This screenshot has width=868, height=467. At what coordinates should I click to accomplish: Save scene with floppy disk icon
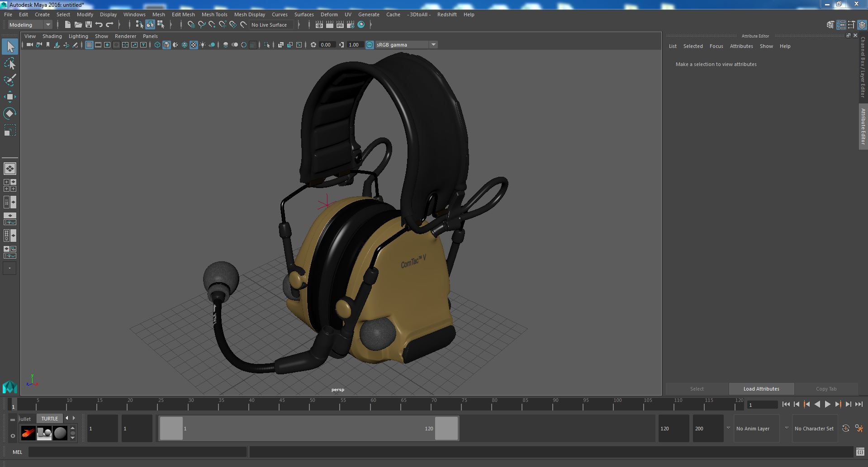pyautogui.click(x=89, y=25)
